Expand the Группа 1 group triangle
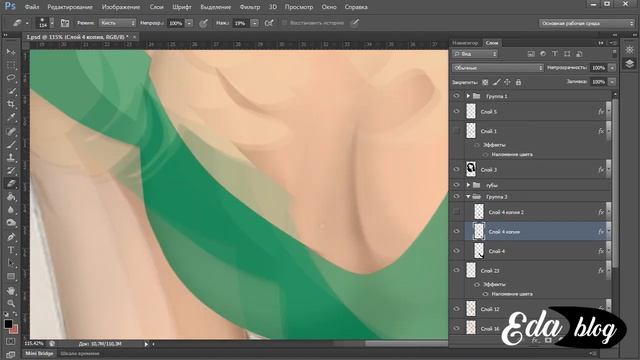Screen dimensions: 640x360 point(468,96)
